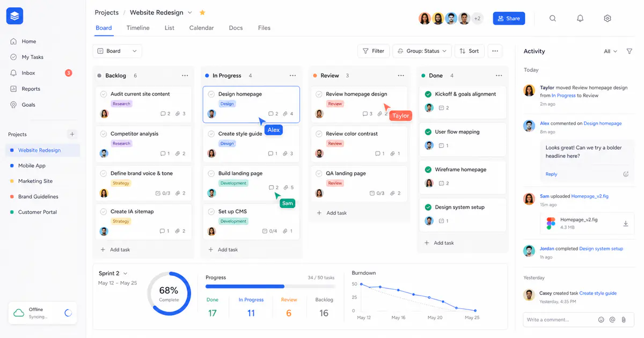The image size is (644, 338).
Task: Mark Create IA sitemap task complete
Action: click(x=104, y=211)
